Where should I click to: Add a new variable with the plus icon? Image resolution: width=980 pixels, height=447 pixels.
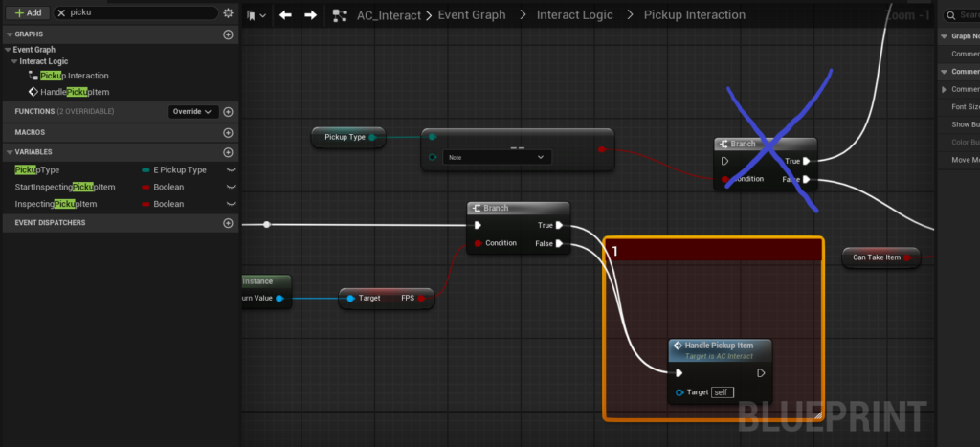(228, 152)
